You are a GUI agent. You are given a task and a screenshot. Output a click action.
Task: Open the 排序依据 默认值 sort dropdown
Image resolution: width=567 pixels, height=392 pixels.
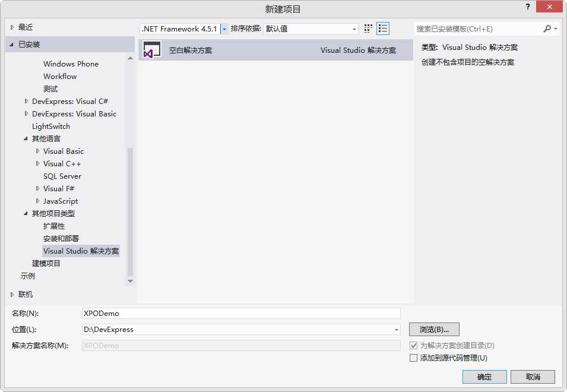pyautogui.click(x=354, y=29)
